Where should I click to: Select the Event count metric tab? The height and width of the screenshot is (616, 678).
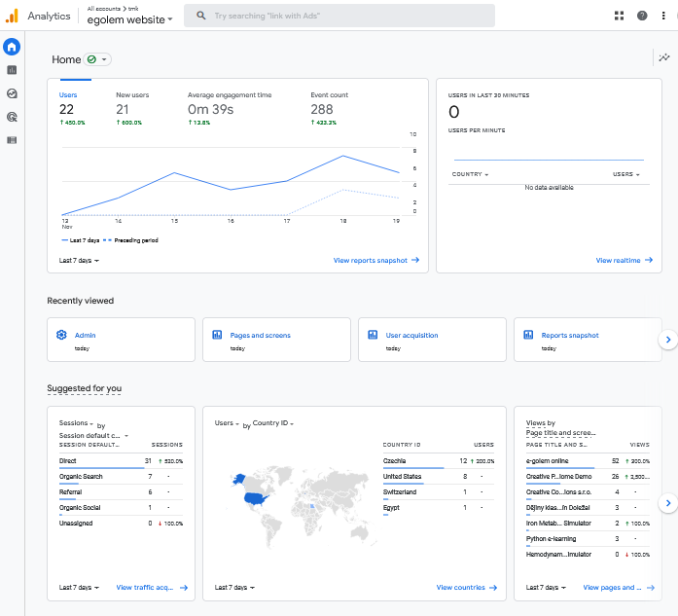[329, 108]
